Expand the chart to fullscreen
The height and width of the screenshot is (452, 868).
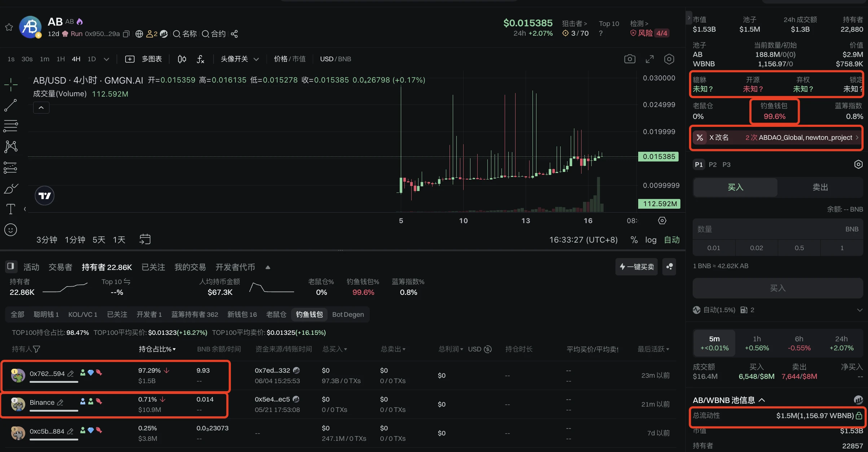click(650, 59)
